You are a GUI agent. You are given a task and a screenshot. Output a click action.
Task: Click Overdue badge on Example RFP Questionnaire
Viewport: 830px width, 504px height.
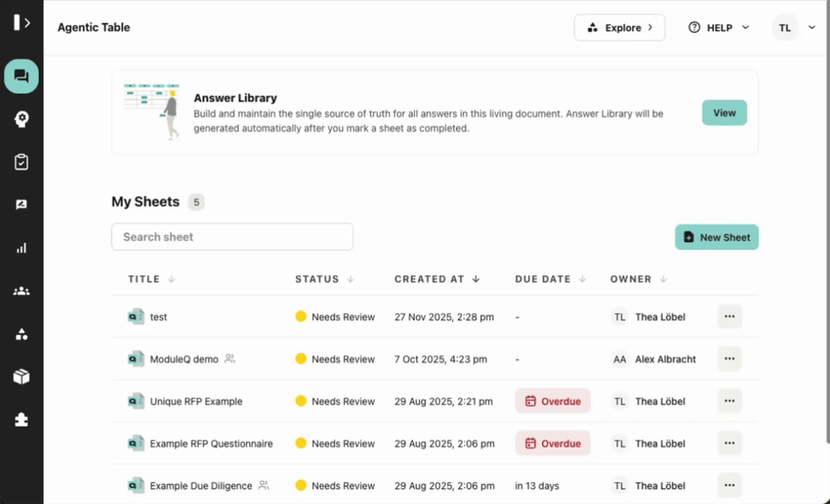(x=553, y=443)
